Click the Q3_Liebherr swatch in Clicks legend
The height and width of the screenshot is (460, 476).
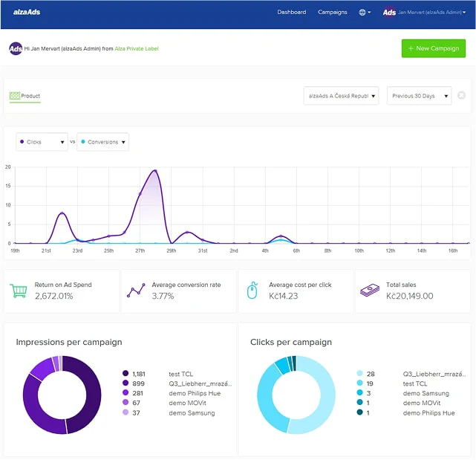[x=359, y=374]
